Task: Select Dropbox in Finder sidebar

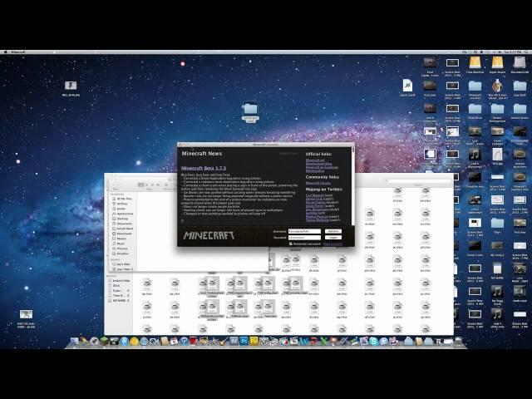Action: pyautogui.click(x=120, y=254)
